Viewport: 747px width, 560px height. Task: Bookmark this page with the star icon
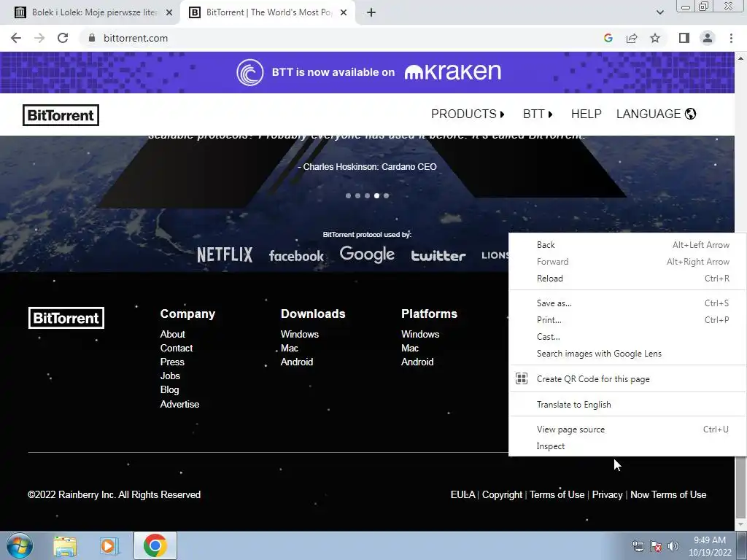click(x=655, y=38)
